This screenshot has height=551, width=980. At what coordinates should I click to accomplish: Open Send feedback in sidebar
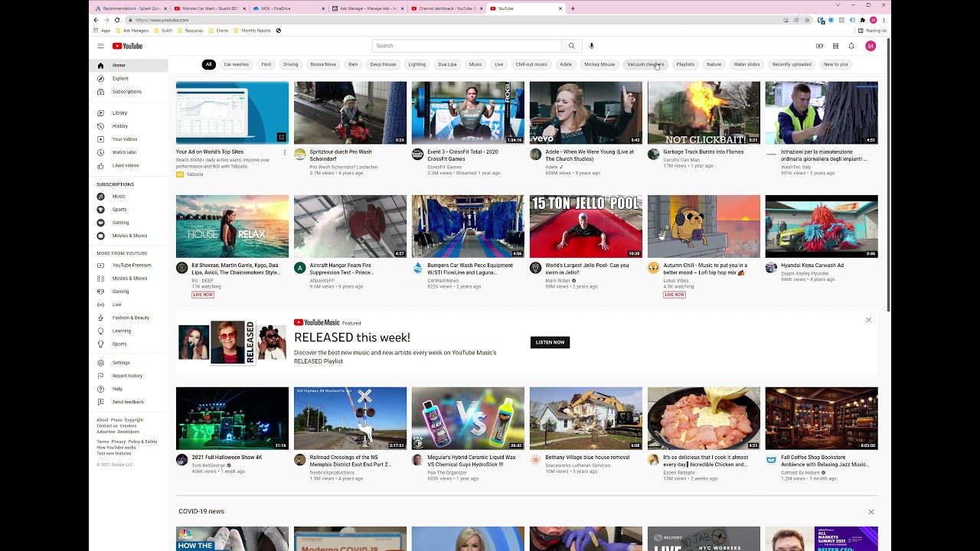coord(129,402)
